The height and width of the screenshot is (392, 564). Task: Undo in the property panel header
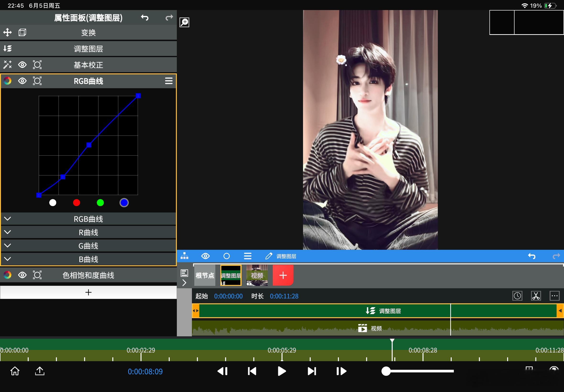[145, 18]
